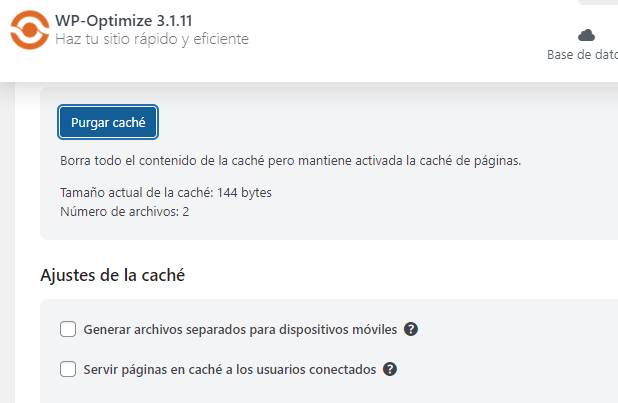This screenshot has height=403, width=618.
Task: Show help for separate mobile device files
Action: tap(411, 329)
